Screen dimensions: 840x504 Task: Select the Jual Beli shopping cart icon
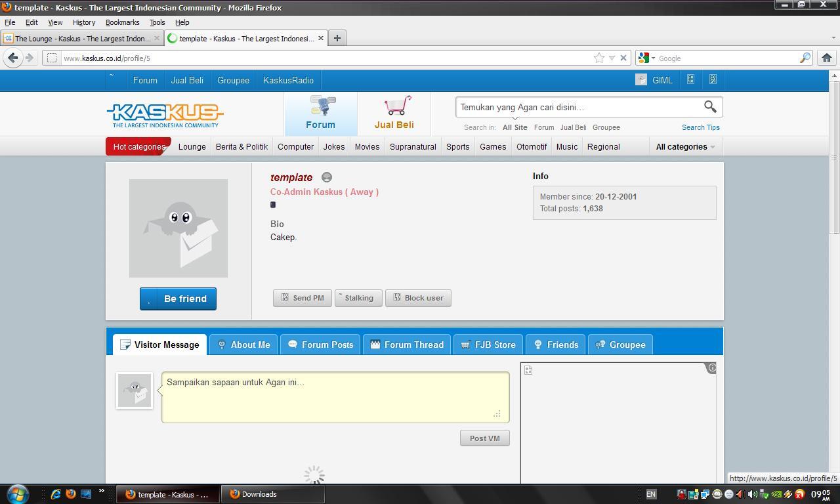[x=394, y=114]
